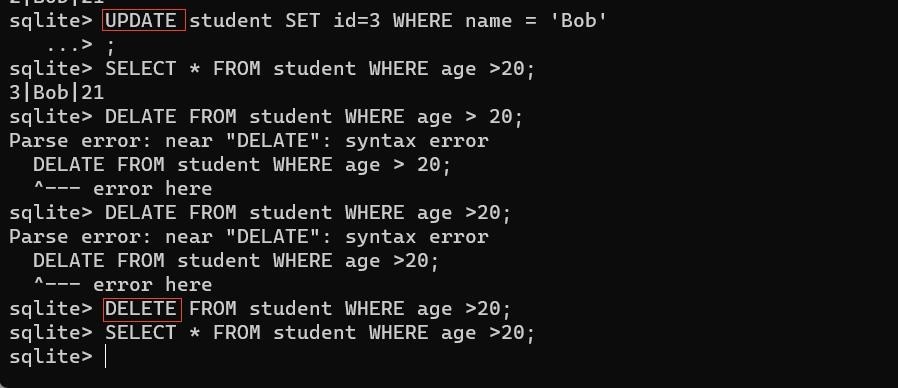This screenshot has height=388, width=898.
Task: Click the second Parse error message line
Action: pos(249,237)
